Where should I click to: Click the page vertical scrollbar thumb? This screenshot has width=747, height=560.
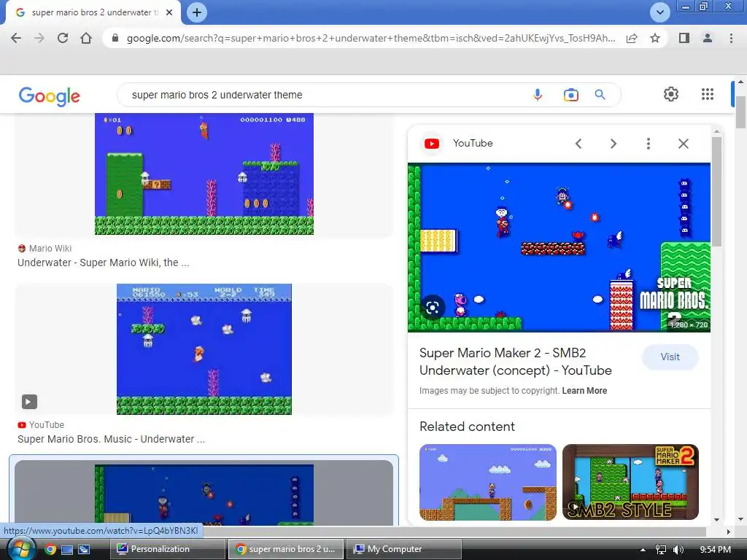coord(740,112)
